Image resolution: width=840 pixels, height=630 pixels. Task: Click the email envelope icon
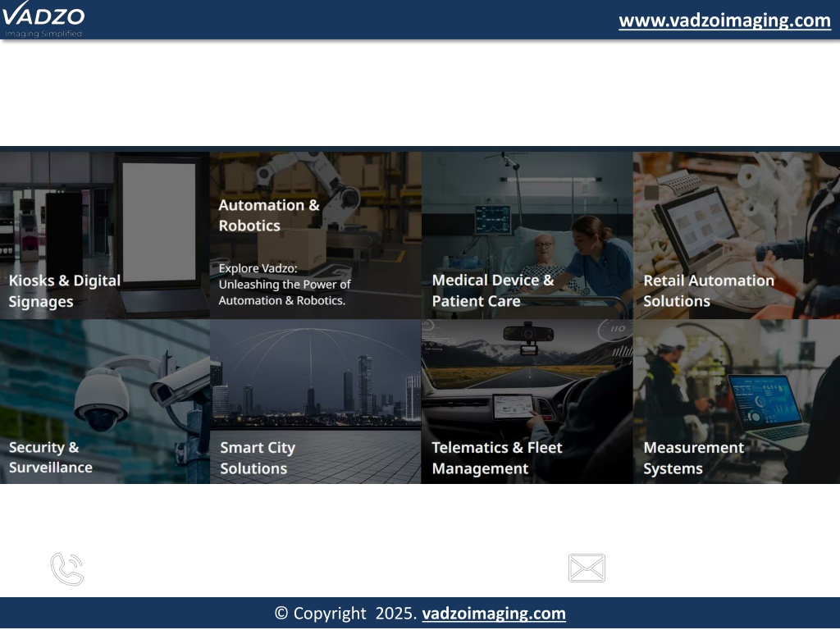[x=587, y=568]
